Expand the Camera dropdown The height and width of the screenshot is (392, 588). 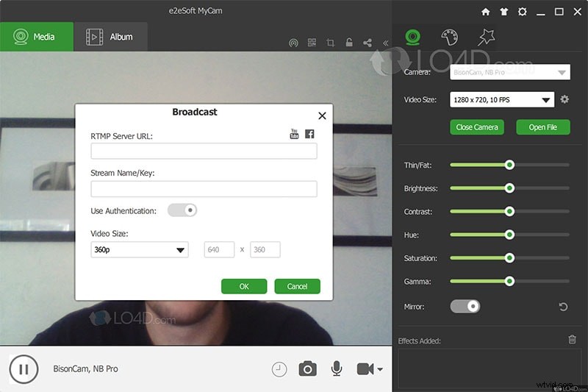[510, 72]
